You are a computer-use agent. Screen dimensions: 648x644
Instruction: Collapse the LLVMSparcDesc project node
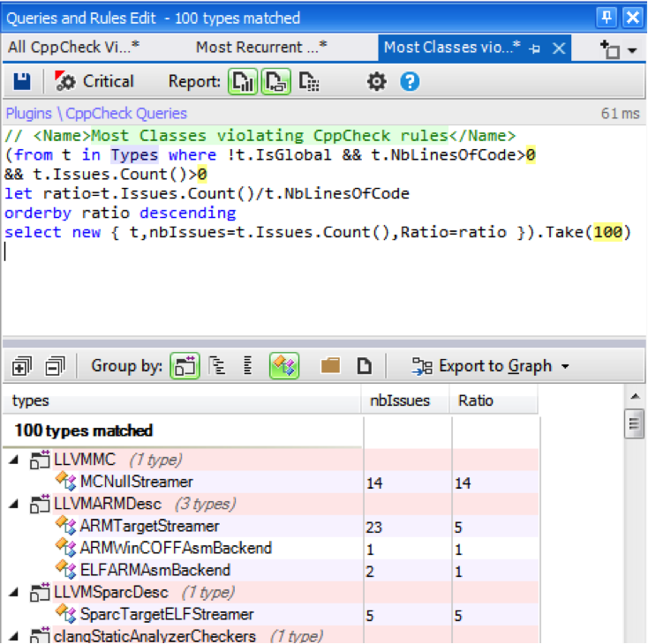14,592
